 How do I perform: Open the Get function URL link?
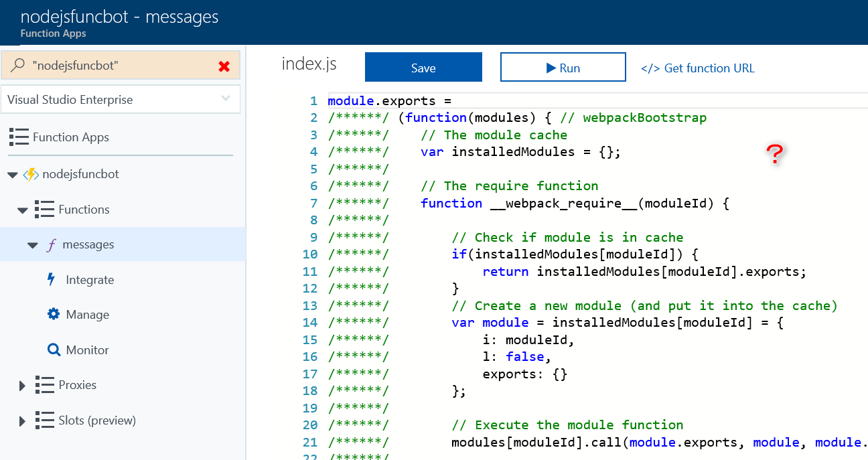[697, 68]
